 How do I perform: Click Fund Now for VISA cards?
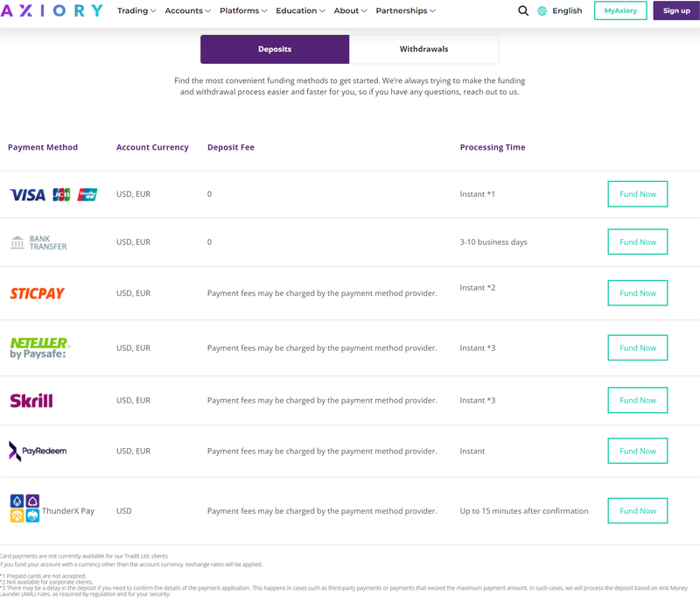pos(638,194)
